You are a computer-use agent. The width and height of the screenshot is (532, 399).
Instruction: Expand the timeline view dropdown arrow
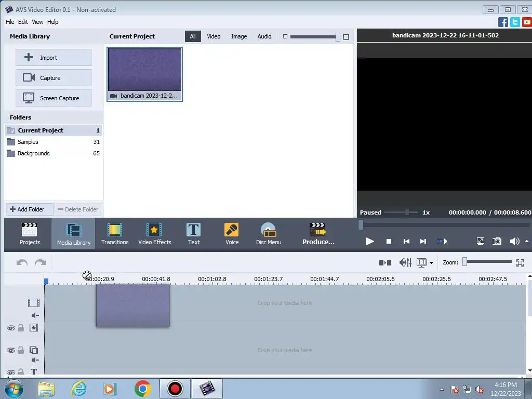point(432,262)
